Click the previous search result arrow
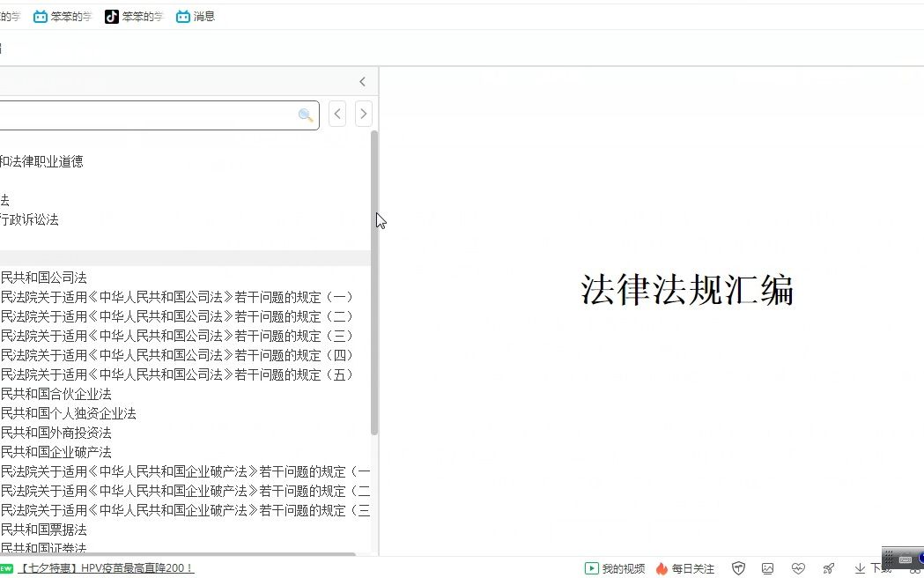 click(336, 114)
